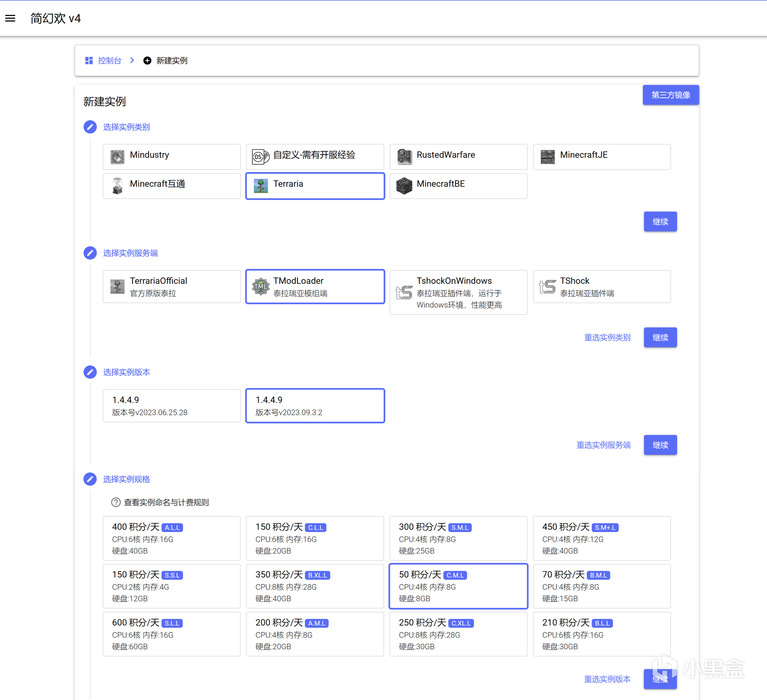Choose MinecraftBE category card
Image resolution: width=767 pixels, height=700 pixels.
tap(458, 186)
